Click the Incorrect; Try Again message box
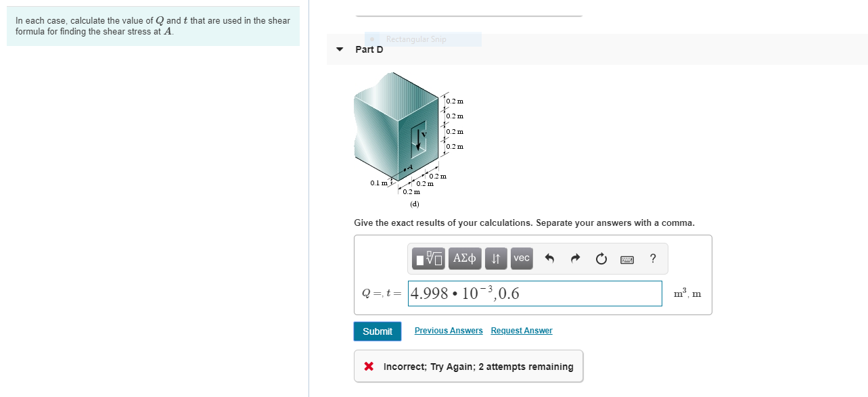Screen dimensions: 868x397 coord(468,366)
